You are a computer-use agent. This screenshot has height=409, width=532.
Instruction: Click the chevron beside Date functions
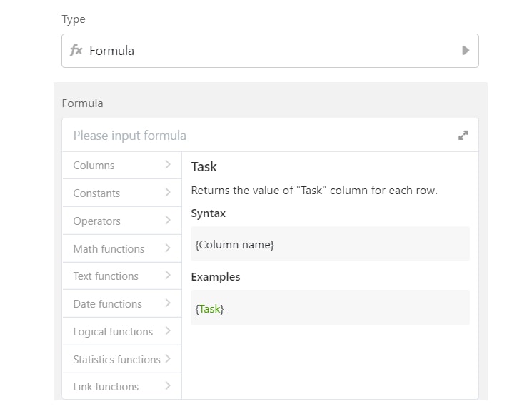point(168,303)
